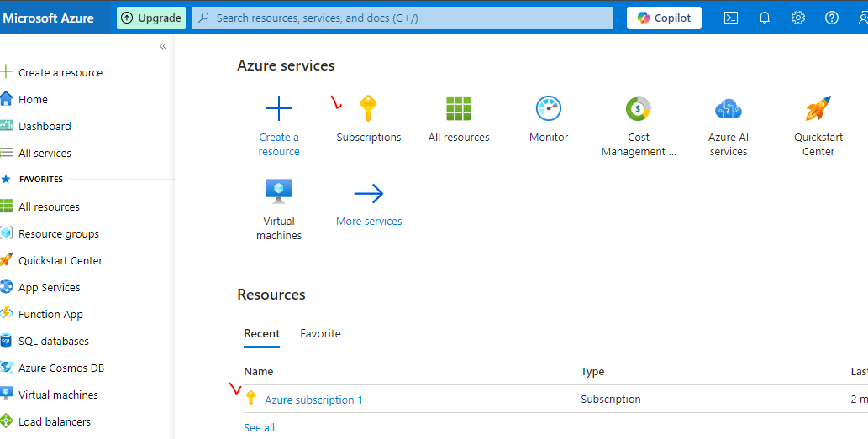
Task: Open All services list icon
Action: pos(6,153)
